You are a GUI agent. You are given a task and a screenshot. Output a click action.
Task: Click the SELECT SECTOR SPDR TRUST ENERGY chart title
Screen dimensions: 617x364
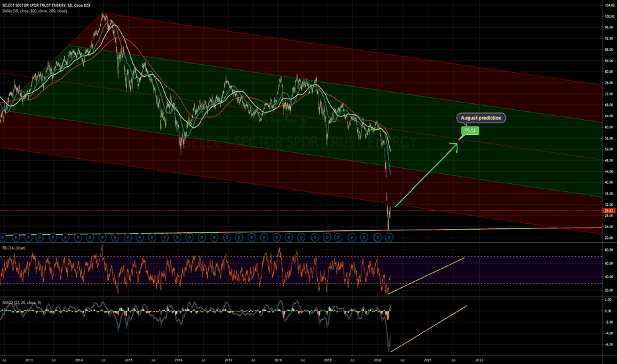46,5
